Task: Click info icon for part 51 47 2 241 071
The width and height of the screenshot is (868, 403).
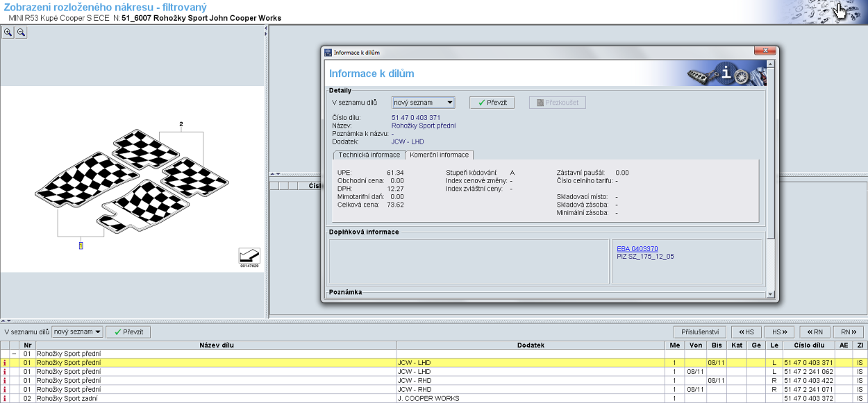Action: [x=5, y=390]
